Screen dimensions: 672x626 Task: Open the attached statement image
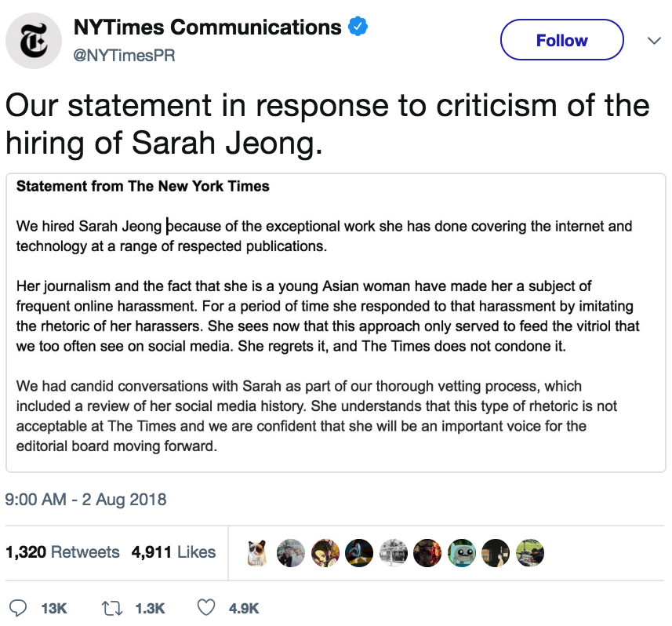[x=336, y=322]
